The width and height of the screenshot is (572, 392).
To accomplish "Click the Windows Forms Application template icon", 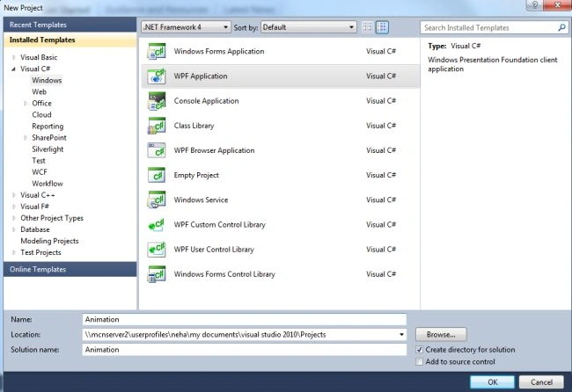I will click(157, 51).
